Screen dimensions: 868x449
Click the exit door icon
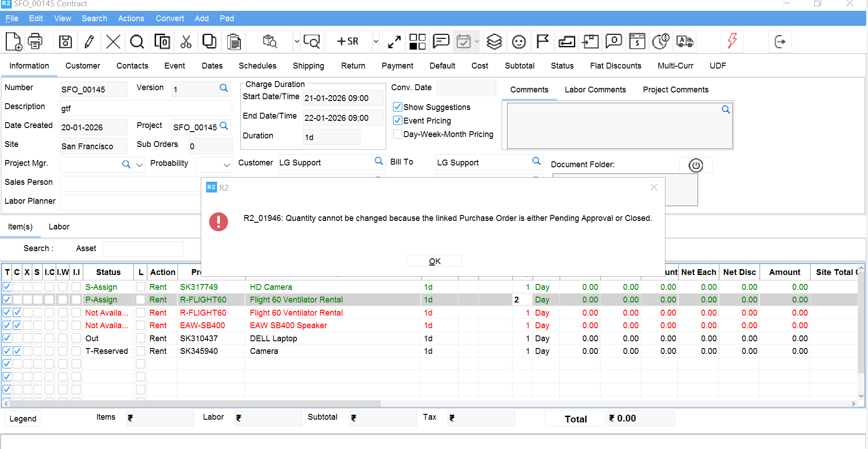(780, 41)
